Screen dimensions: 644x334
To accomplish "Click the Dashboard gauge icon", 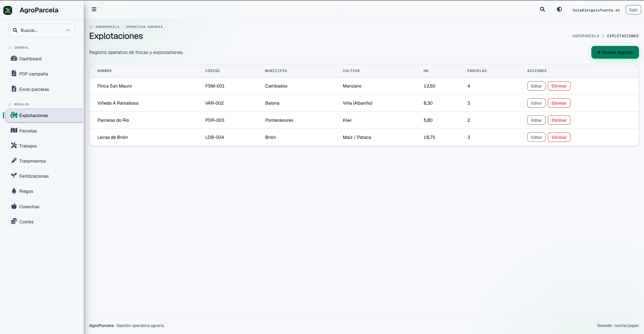I will pyautogui.click(x=14, y=58).
